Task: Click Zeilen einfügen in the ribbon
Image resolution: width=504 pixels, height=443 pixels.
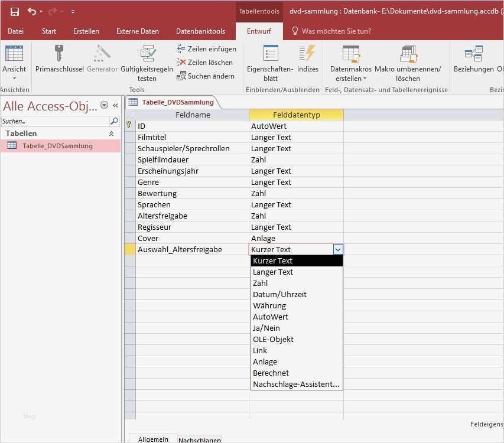Action: click(x=206, y=49)
